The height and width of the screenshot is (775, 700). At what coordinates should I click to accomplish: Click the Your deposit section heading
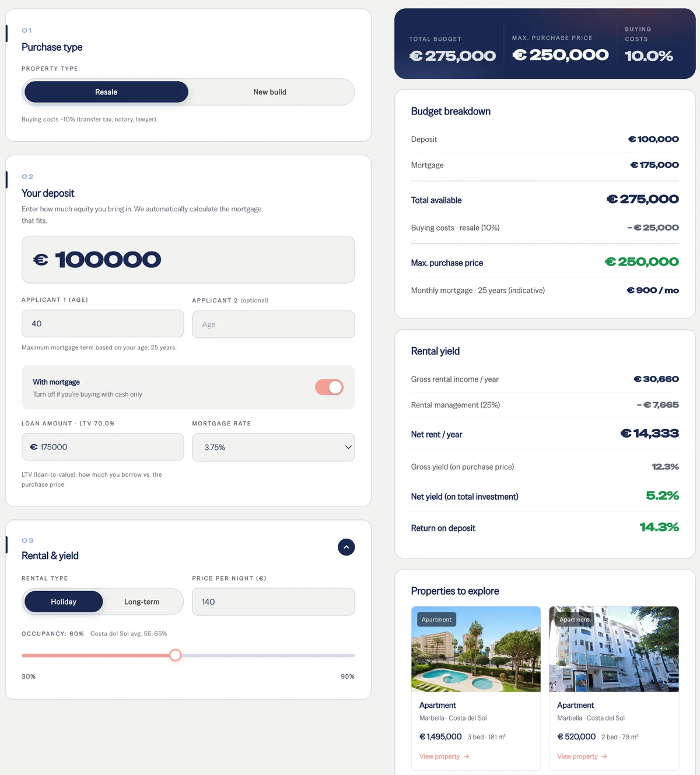[48, 193]
